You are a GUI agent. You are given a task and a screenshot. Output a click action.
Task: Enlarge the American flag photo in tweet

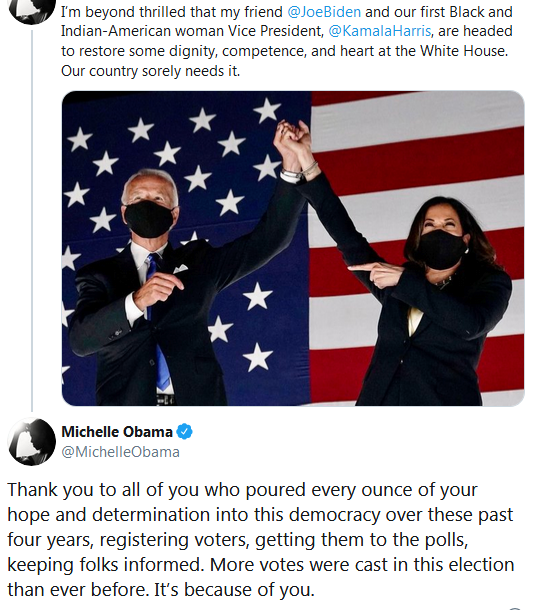pos(293,249)
